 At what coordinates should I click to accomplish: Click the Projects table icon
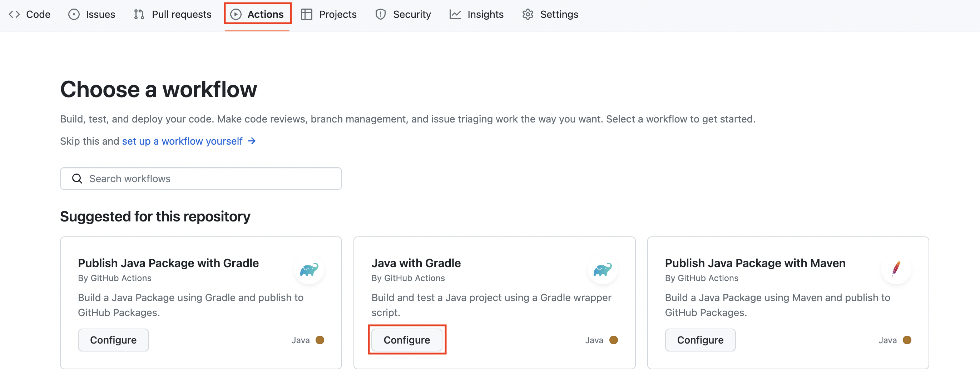307,14
